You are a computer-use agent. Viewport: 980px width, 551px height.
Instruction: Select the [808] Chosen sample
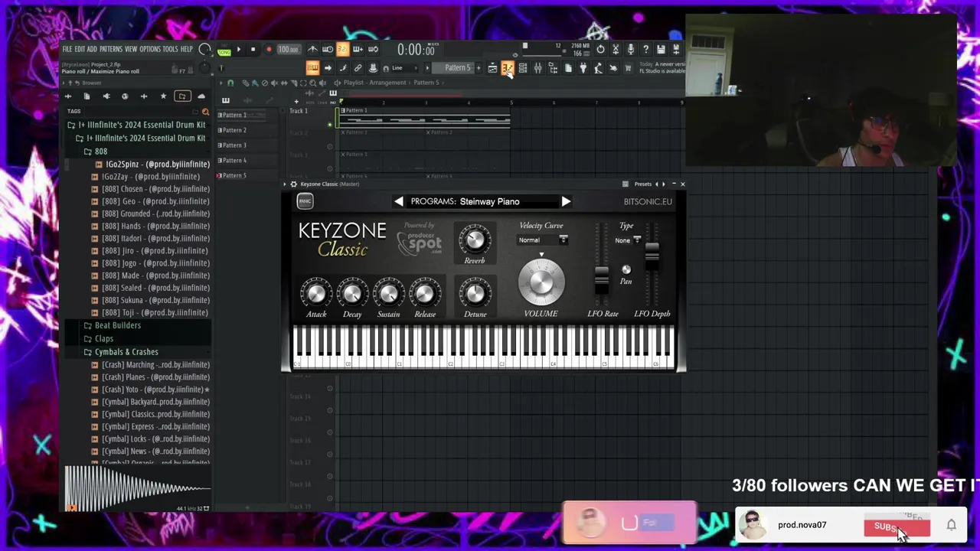(x=155, y=189)
